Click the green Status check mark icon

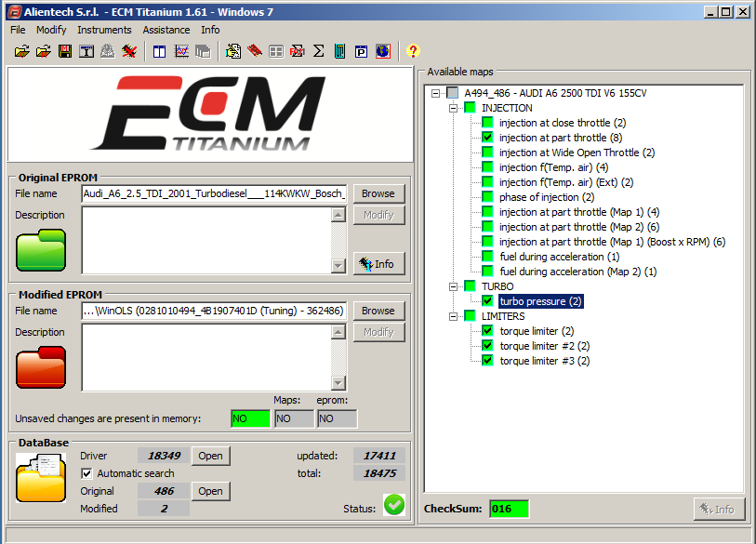(394, 505)
